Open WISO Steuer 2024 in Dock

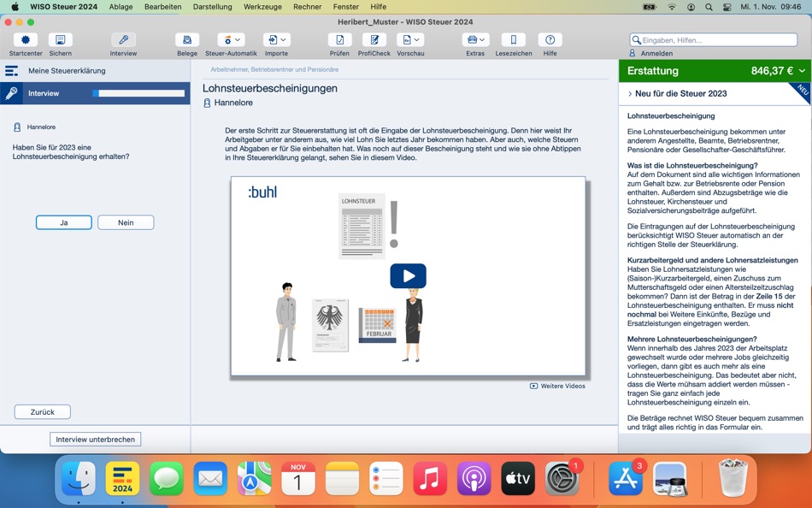click(x=123, y=478)
